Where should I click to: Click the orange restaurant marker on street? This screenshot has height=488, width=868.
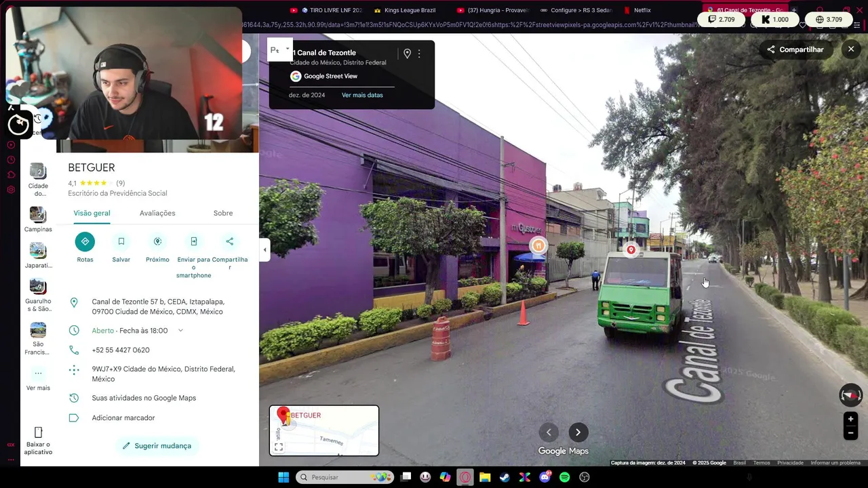coord(538,245)
